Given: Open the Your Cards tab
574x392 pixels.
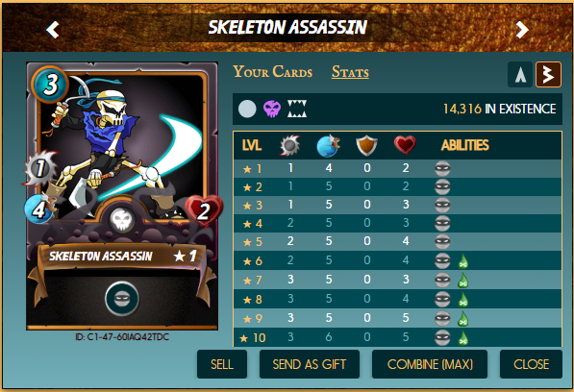Looking at the screenshot, I should [x=273, y=72].
